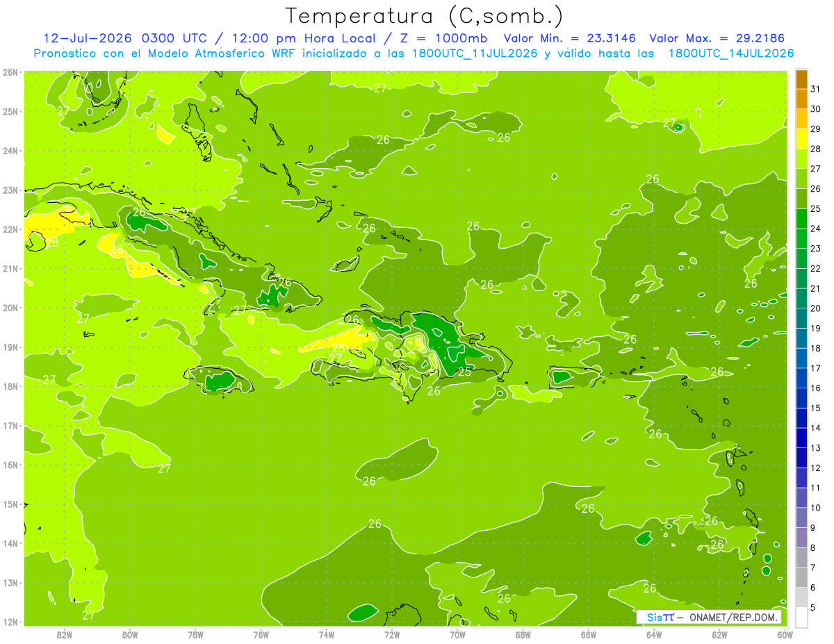
Task: Click the "15N" latitude axis label
Action: (10, 504)
